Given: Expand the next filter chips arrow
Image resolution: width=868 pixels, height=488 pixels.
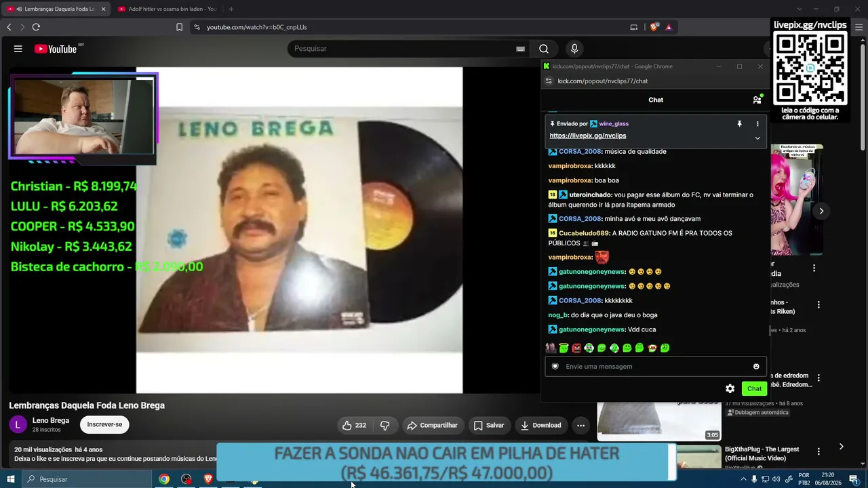Looking at the screenshot, I should 841,447.
